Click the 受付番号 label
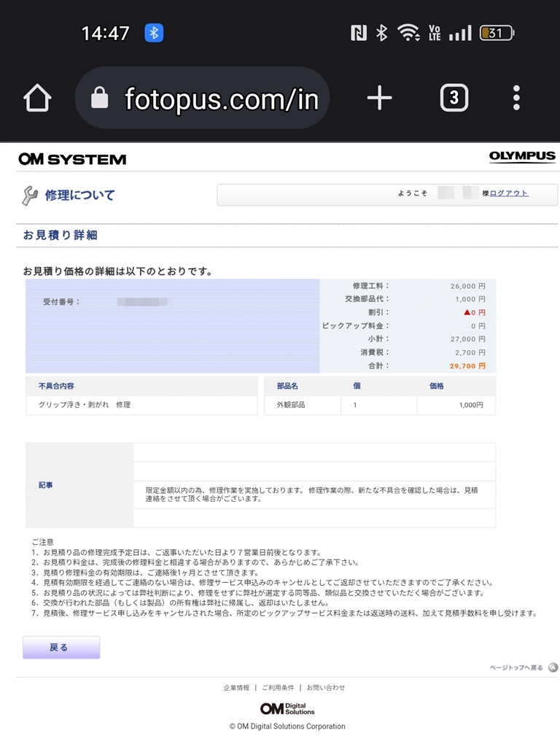The height and width of the screenshot is (747, 560). [x=61, y=301]
